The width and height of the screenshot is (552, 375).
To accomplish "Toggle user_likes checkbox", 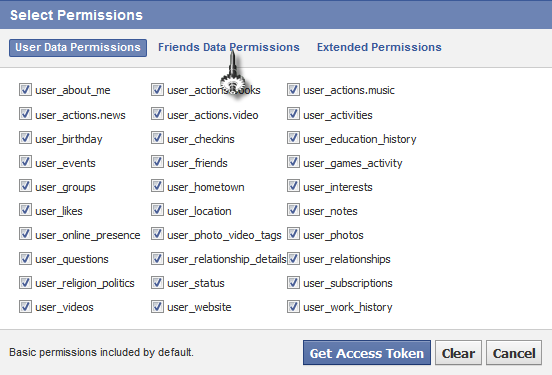I will (25, 210).
